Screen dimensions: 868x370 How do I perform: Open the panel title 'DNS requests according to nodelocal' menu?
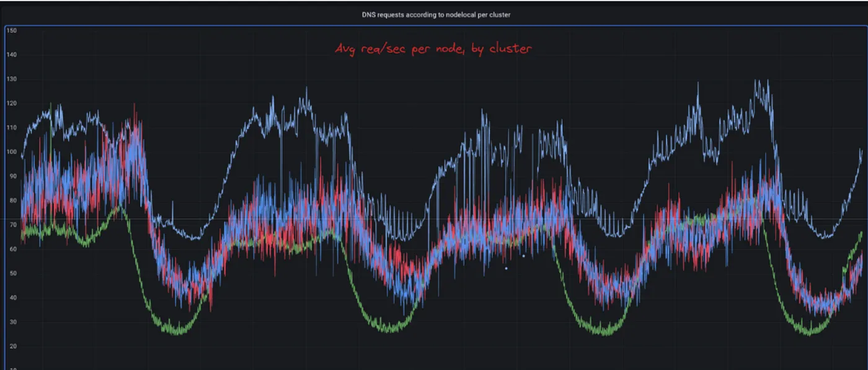(436, 15)
